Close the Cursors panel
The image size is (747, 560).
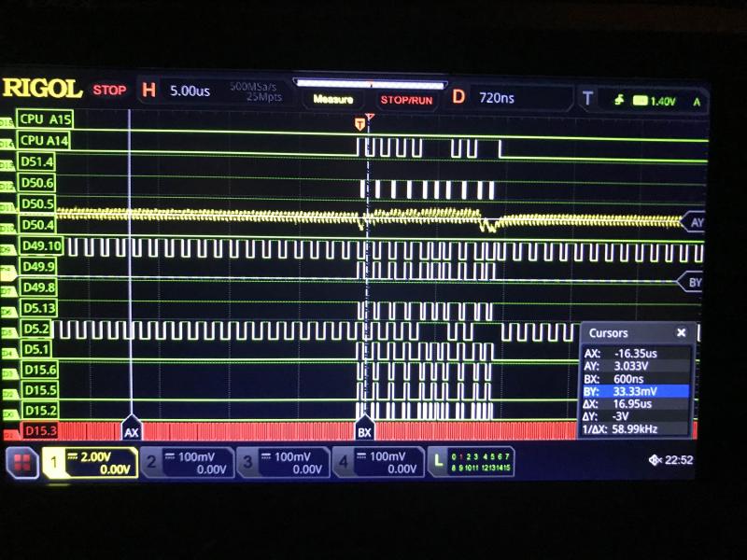coord(681,333)
